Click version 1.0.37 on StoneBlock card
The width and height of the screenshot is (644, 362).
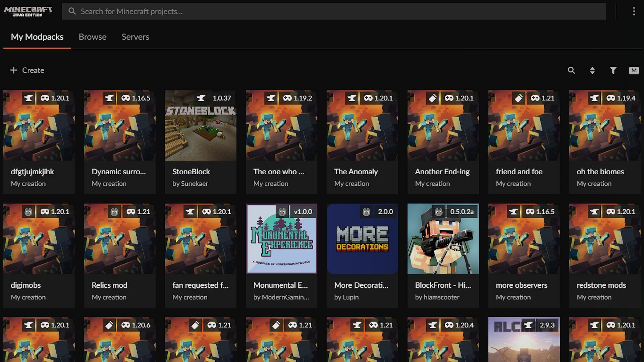point(222,98)
